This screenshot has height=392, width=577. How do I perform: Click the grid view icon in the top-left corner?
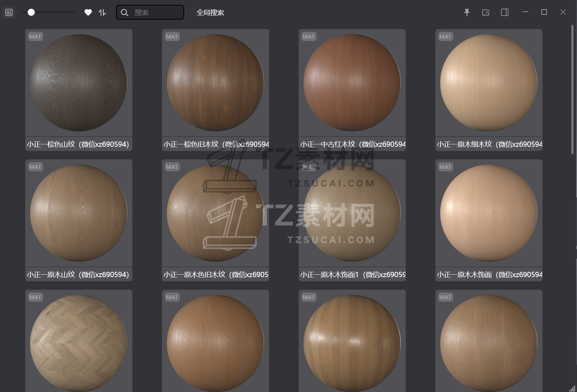pos(9,13)
